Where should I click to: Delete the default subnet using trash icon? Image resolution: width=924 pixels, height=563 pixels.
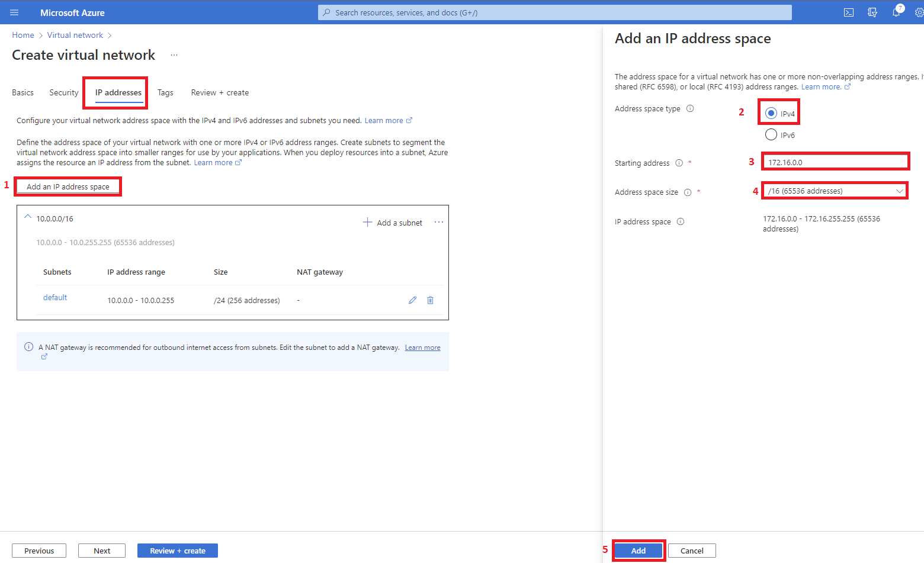[431, 300]
